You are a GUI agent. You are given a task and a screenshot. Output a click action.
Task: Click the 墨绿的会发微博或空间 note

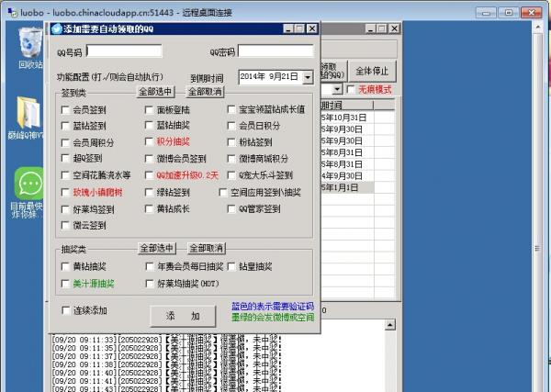tap(273, 318)
